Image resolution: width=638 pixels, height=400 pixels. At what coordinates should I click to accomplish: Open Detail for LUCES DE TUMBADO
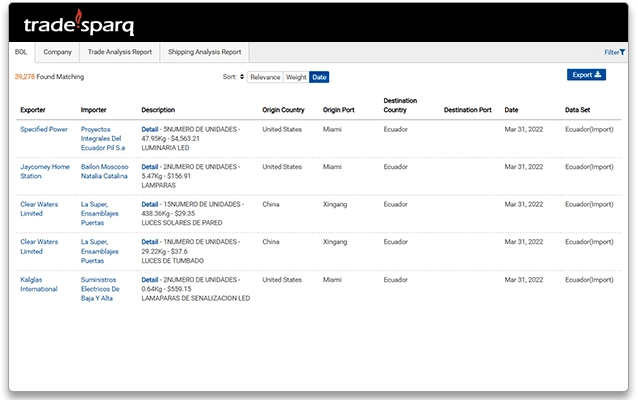click(x=150, y=241)
